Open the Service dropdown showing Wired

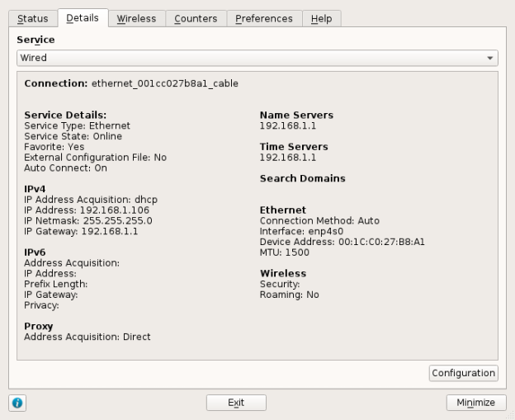click(x=248, y=58)
